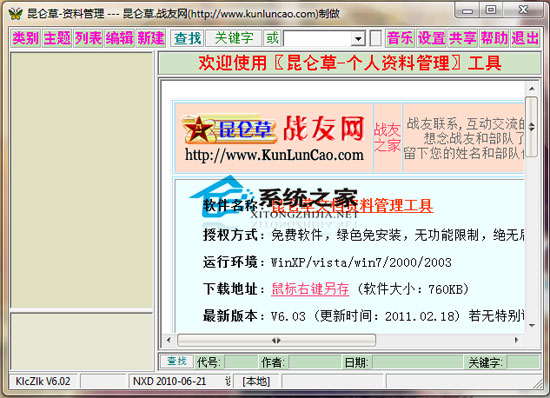
Task: Click horizontal scrollbar left arrow
Action: 169,340
